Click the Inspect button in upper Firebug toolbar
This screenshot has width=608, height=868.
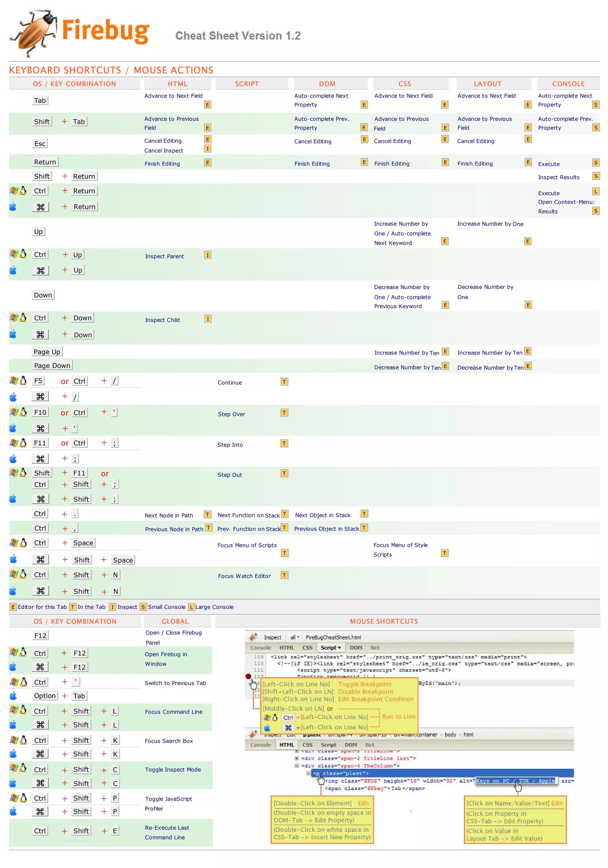[272, 637]
